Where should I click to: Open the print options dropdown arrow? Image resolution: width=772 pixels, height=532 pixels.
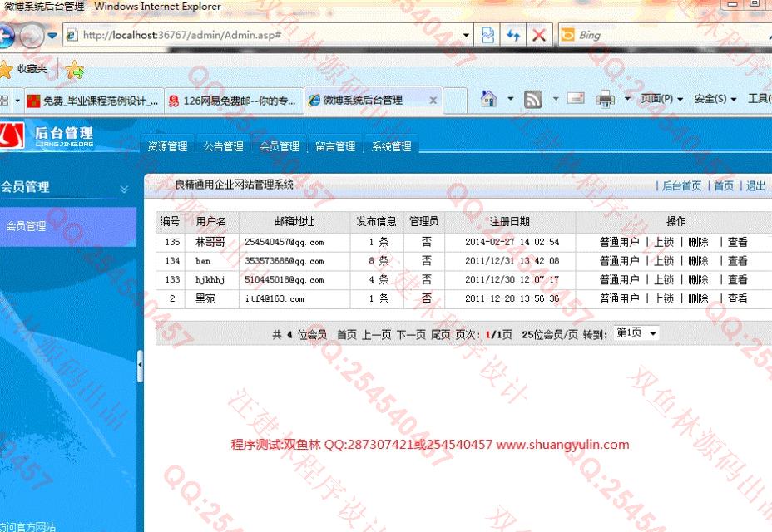[627, 99]
